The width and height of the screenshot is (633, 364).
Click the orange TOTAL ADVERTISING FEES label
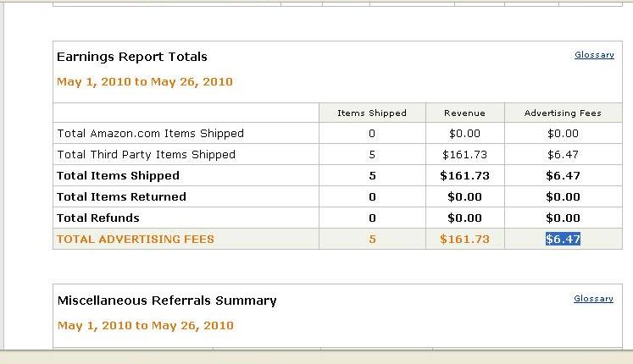(x=135, y=240)
